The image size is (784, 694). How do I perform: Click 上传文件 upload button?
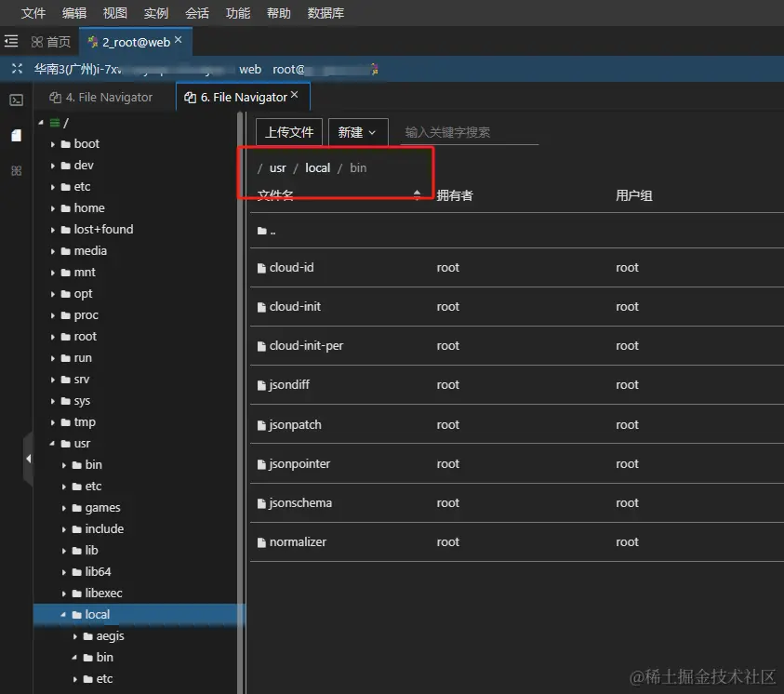(x=289, y=132)
